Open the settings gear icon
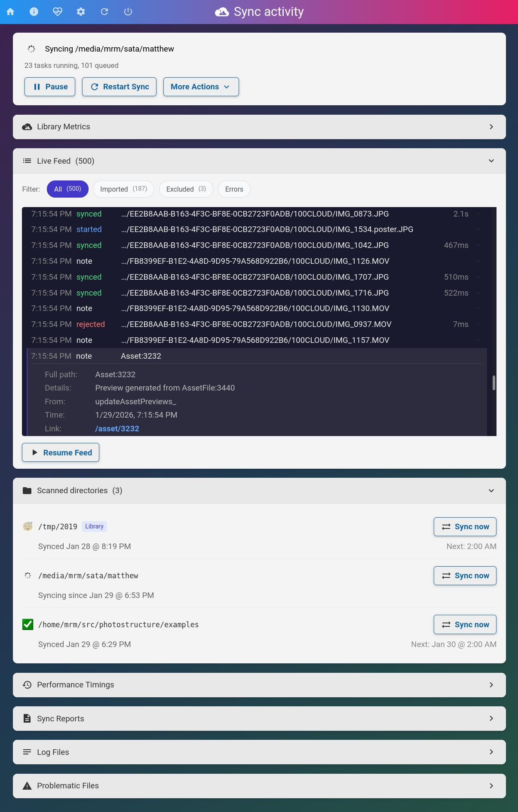 [x=81, y=12]
